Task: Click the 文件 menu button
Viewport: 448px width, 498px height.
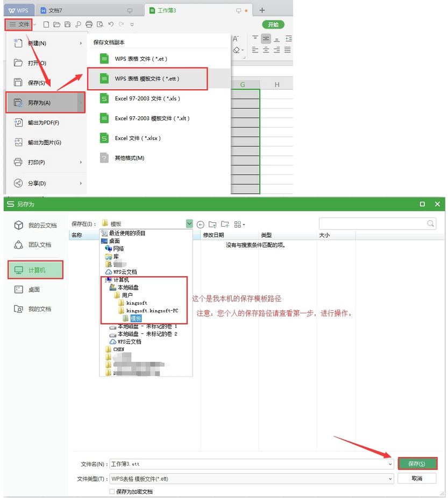Action: click(x=19, y=24)
